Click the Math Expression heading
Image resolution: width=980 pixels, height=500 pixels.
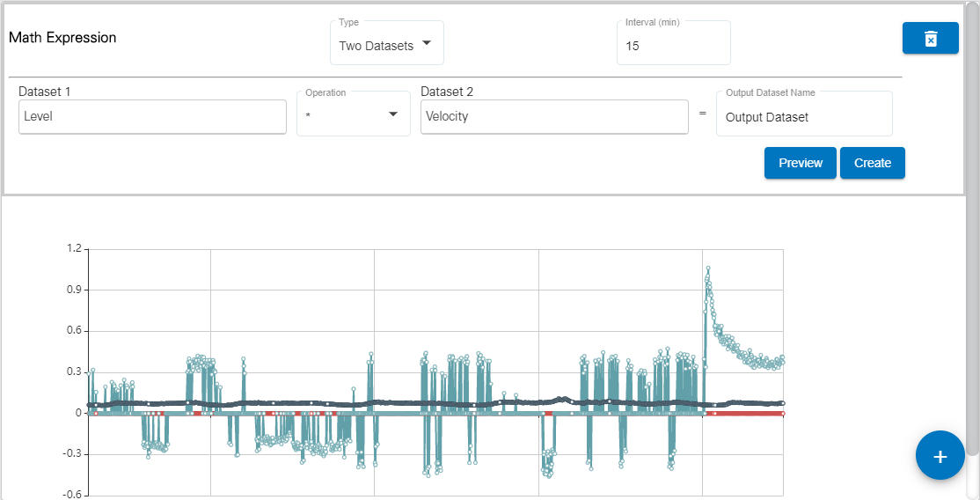62,38
